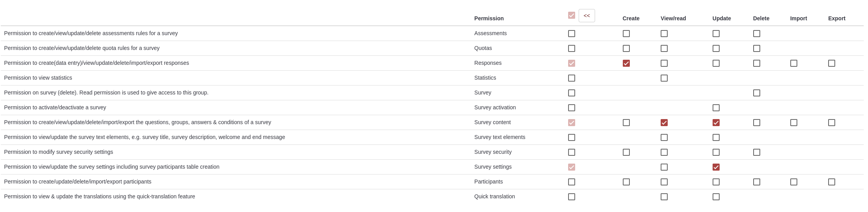The height and width of the screenshot is (212, 868).
Task: Check Quick translation Update permission
Action: pos(716,197)
